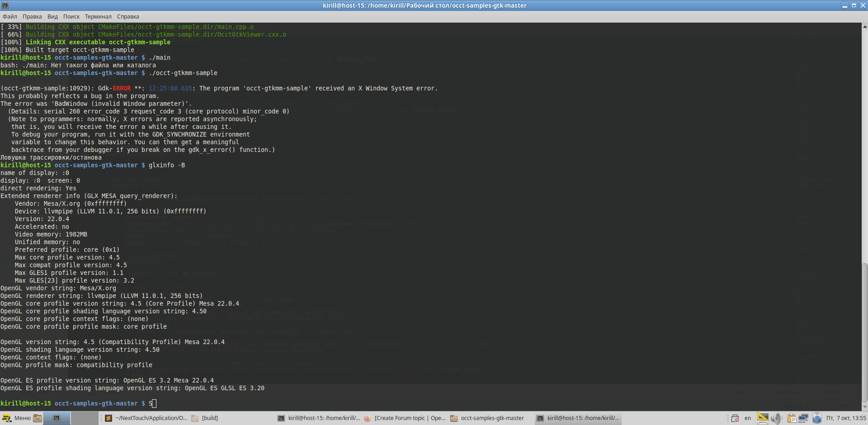
Task: Click the network monitor icon in tray
Action: [803, 418]
